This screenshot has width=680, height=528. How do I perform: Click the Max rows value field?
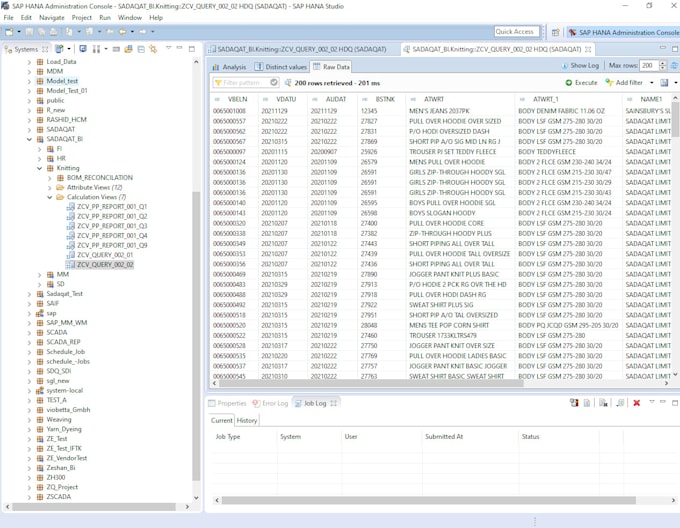point(649,65)
